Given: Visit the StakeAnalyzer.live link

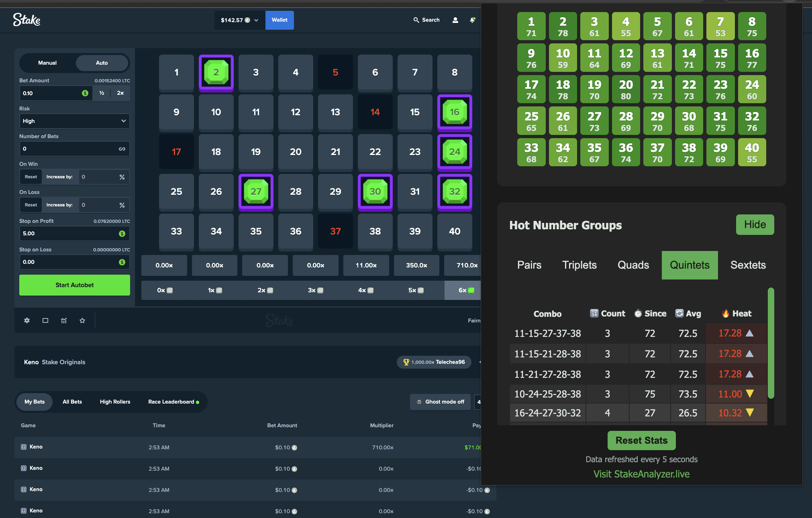Looking at the screenshot, I should [x=641, y=474].
